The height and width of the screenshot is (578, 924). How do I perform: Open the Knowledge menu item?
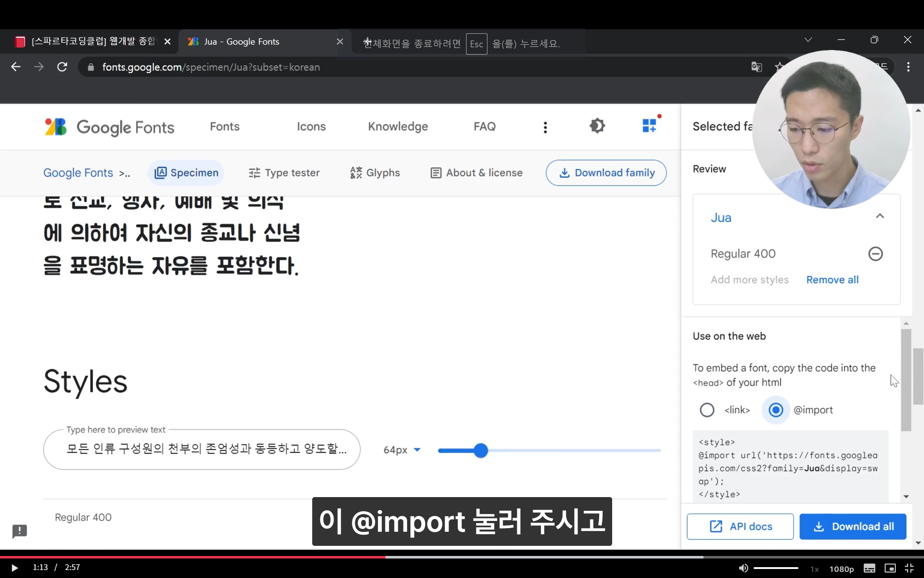398,126
